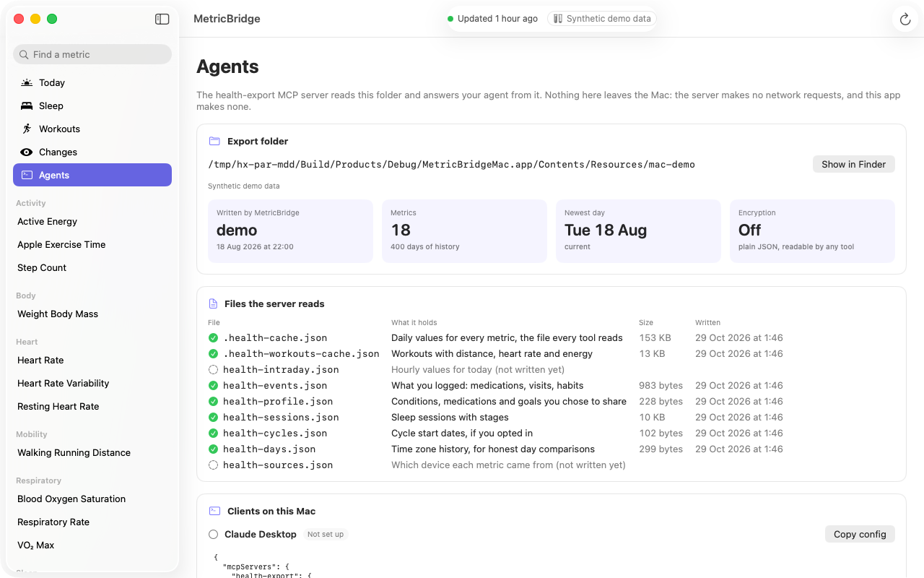Click the Agents terminal icon in sidebar
This screenshot has width=924, height=578.
(27, 175)
